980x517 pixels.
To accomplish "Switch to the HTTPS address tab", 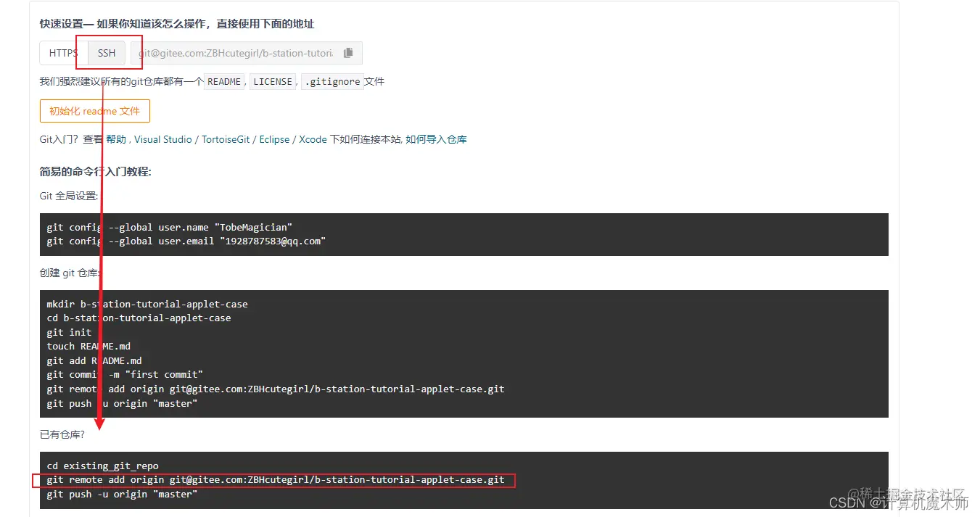I will pos(64,53).
